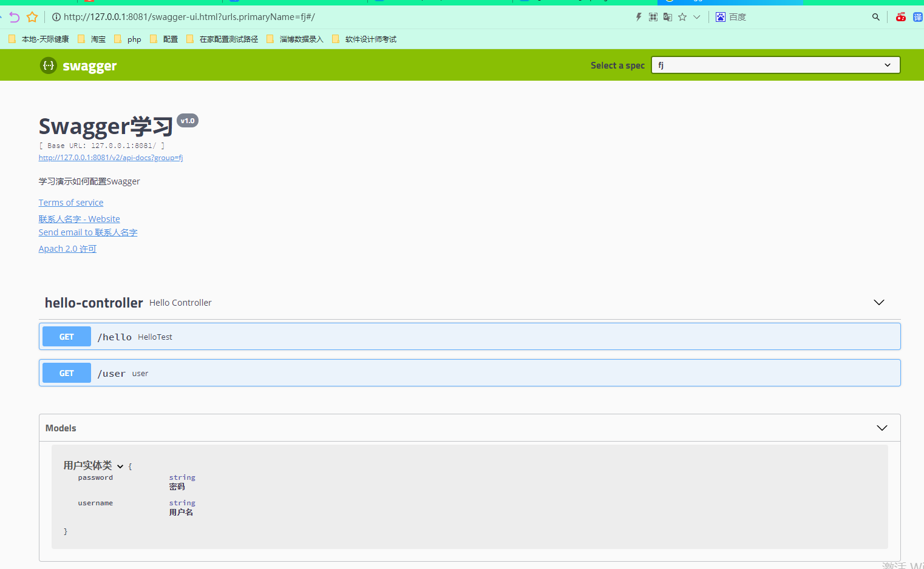This screenshot has height=569, width=924.
Task: Click the GET button for /hello
Action: click(x=67, y=337)
